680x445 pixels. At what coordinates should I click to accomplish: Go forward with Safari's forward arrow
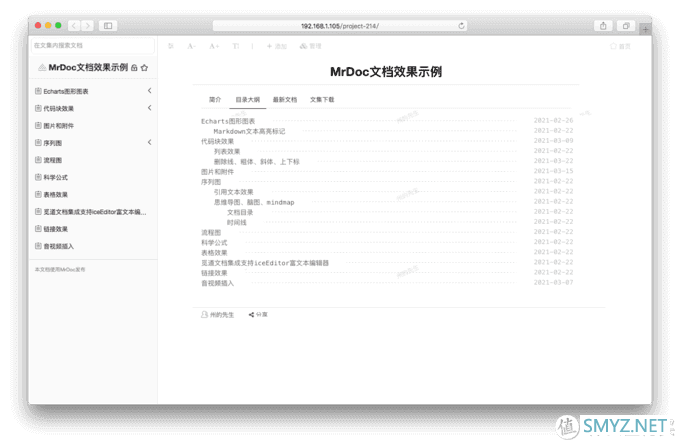(x=87, y=26)
